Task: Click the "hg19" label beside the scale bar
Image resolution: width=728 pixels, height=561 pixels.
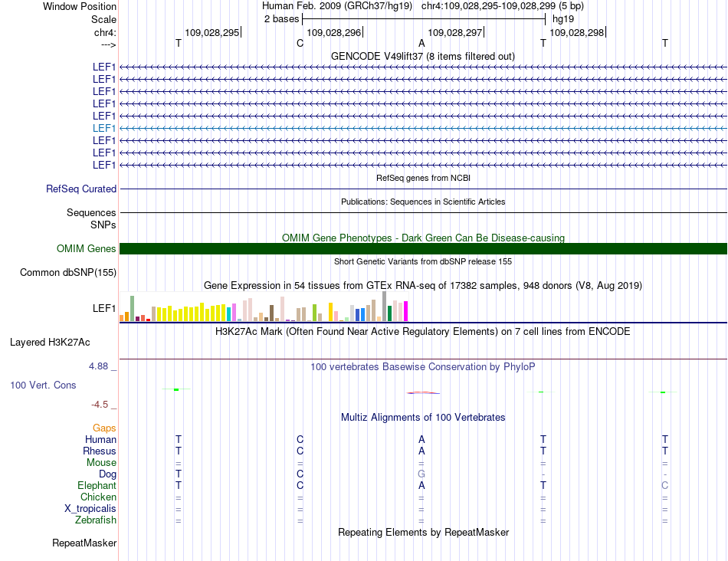Action: click(x=562, y=19)
